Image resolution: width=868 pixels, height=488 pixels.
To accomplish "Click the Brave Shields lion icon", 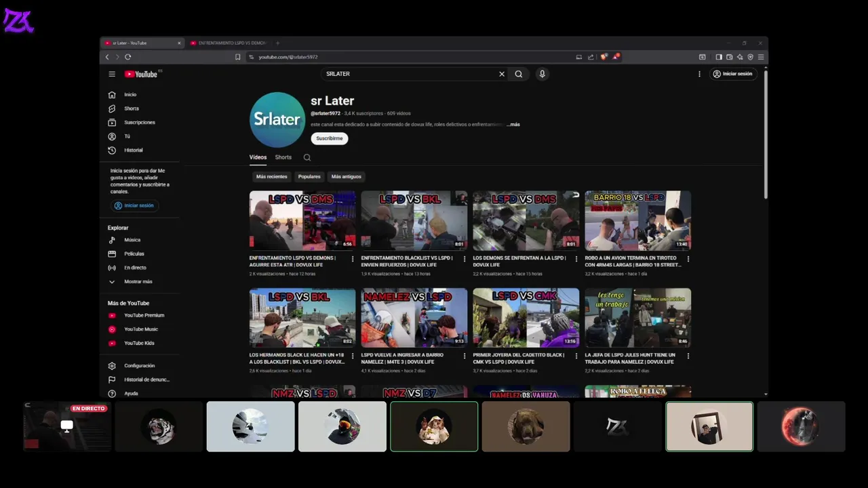I will 604,57.
